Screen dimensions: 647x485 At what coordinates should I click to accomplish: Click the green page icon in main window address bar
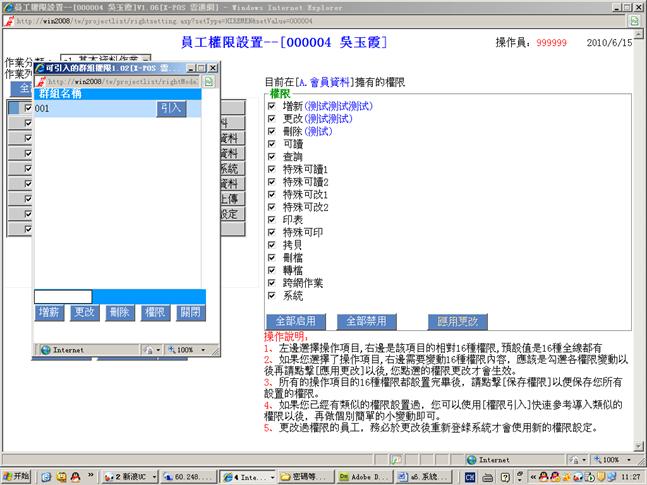coord(636,19)
